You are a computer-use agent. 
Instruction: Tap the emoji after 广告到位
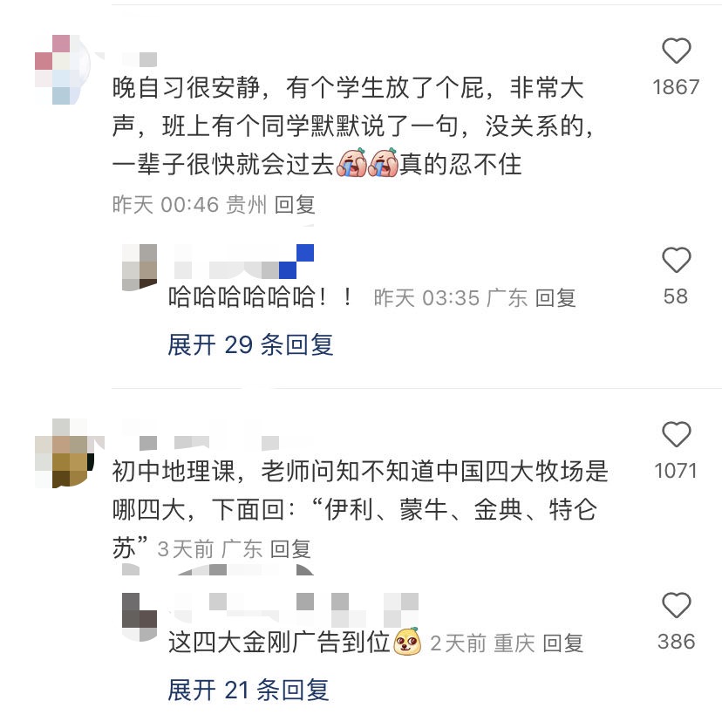coord(407,641)
